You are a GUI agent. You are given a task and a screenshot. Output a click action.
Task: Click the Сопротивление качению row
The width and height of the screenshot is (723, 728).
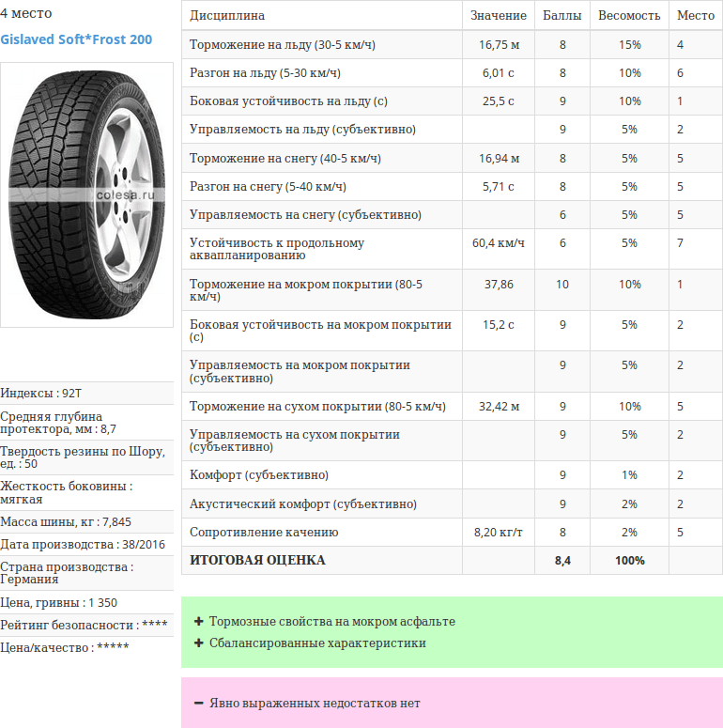(x=264, y=533)
